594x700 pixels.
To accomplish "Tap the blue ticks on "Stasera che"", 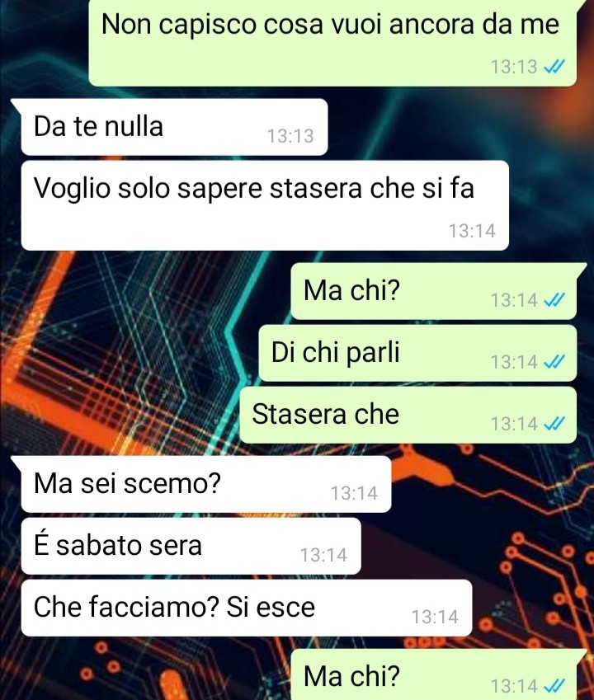I will 554,424.
